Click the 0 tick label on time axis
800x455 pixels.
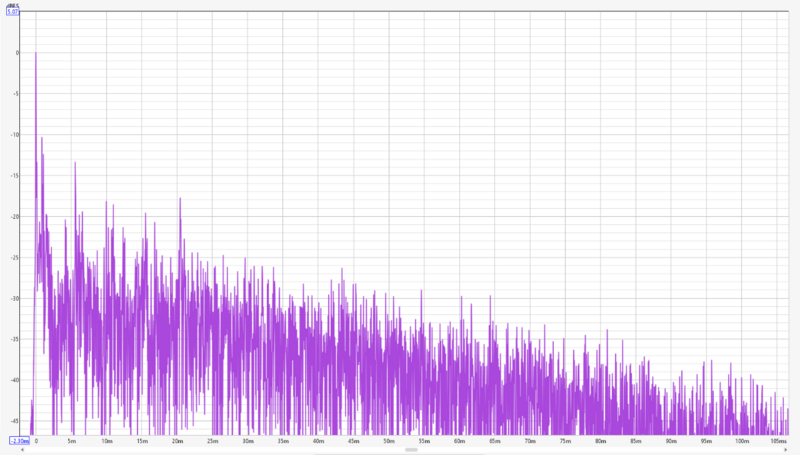tap(36, 441)
